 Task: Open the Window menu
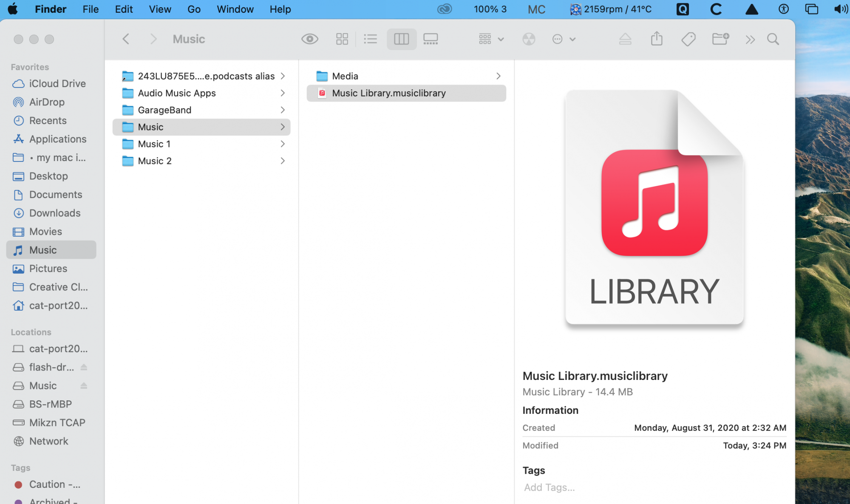pos(235,9)
